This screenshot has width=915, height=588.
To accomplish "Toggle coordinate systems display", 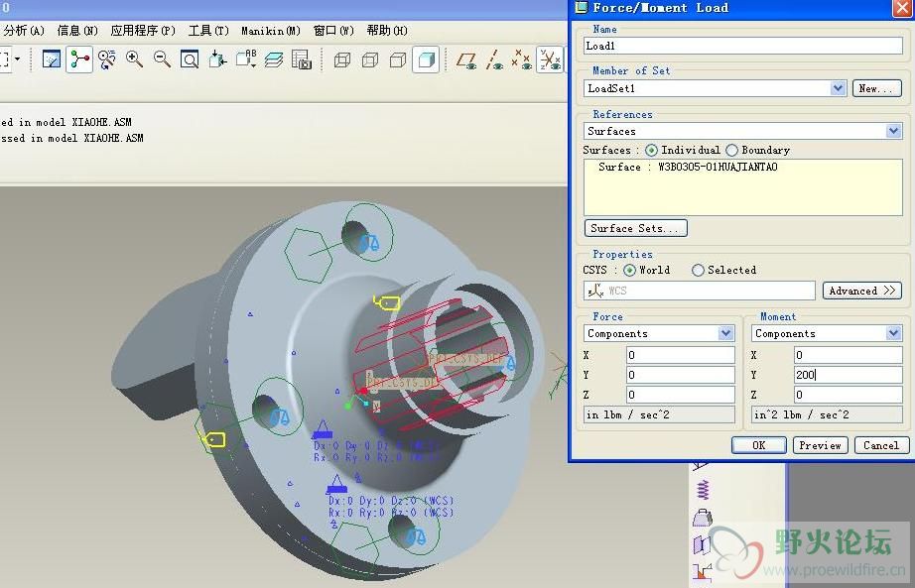I will tap(550, 59).
